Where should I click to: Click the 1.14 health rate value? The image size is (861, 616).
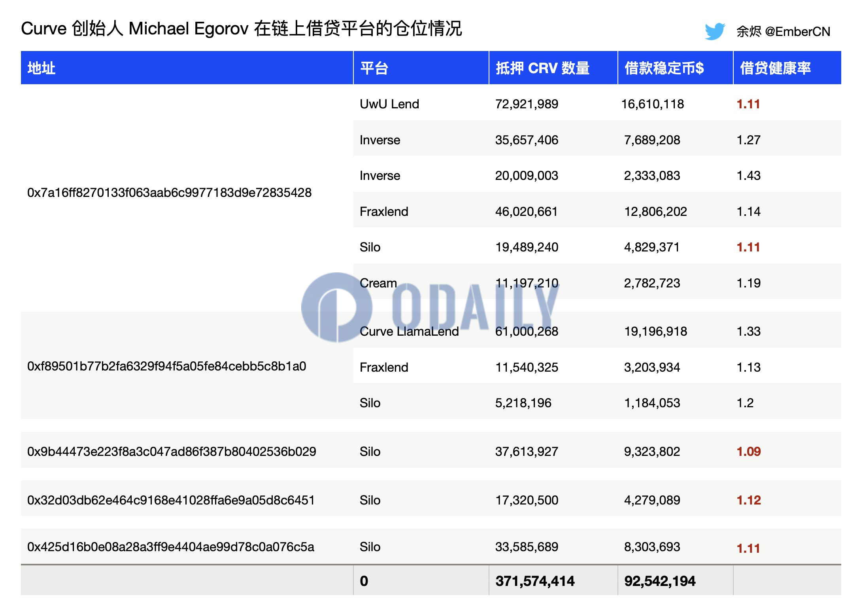[749, 212]
